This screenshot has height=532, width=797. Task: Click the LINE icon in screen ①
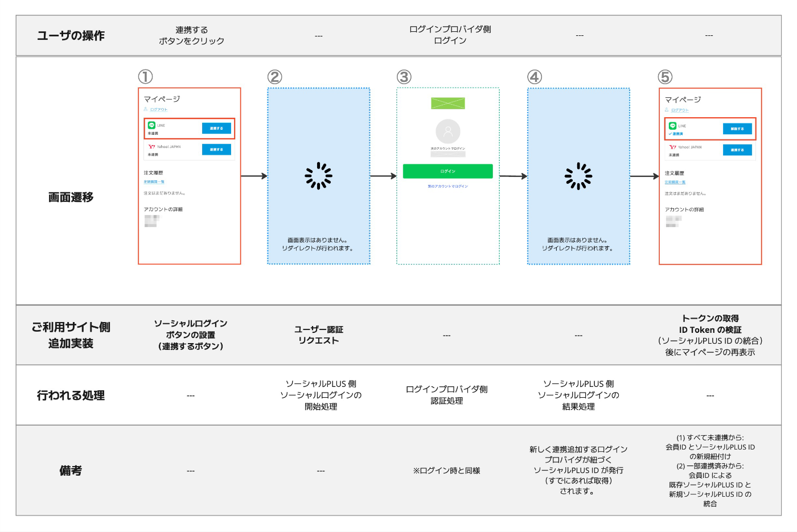151,125
